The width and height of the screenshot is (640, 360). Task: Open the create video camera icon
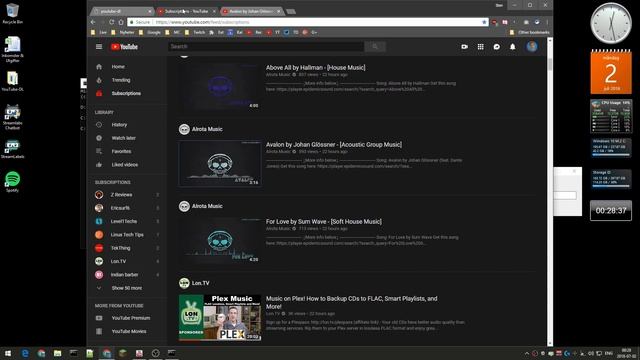point(464,47)
